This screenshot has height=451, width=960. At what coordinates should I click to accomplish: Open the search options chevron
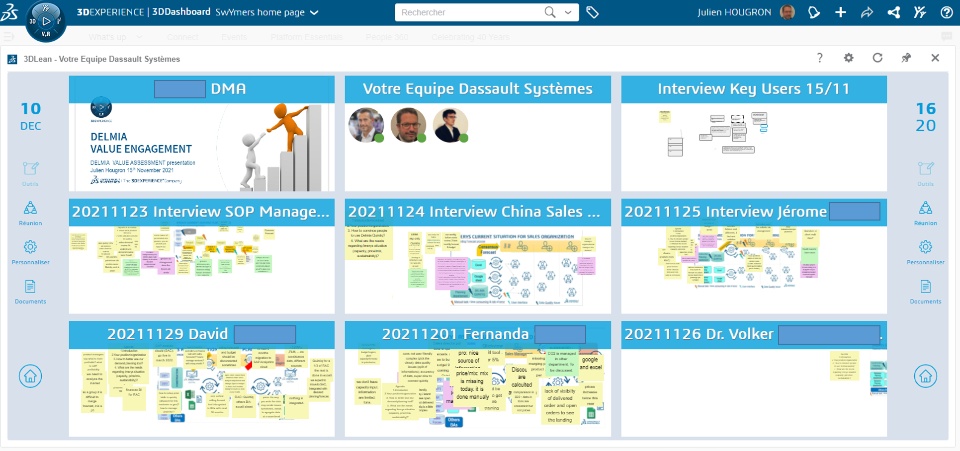[x=568, y=12]
